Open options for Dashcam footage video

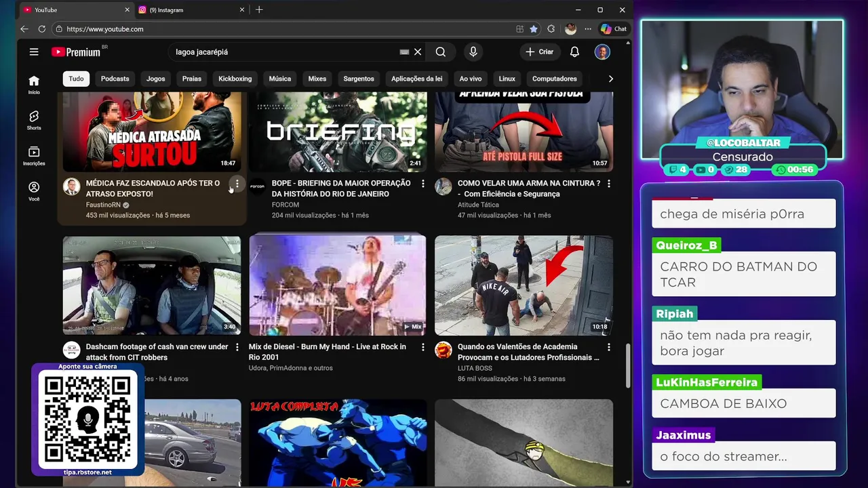pyautogui.click(x=237, y=347)
